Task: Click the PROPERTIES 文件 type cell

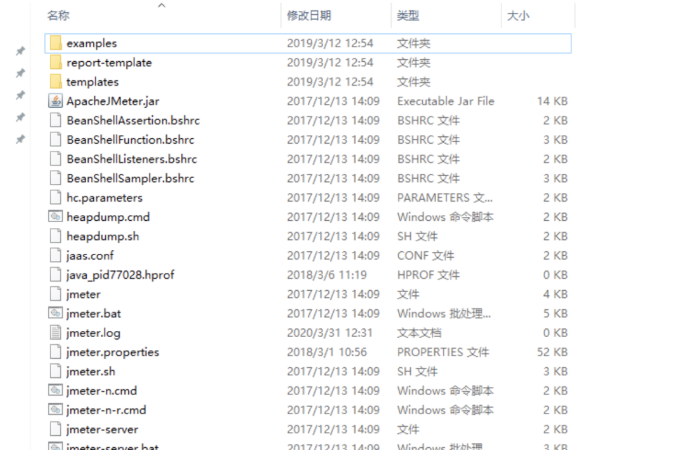Action: [443, 352]
